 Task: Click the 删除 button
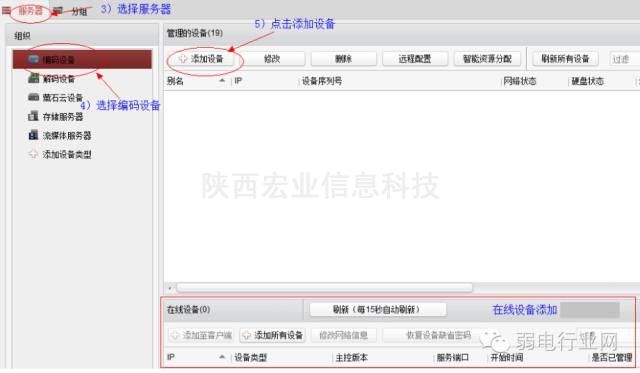tap(343, 59)
